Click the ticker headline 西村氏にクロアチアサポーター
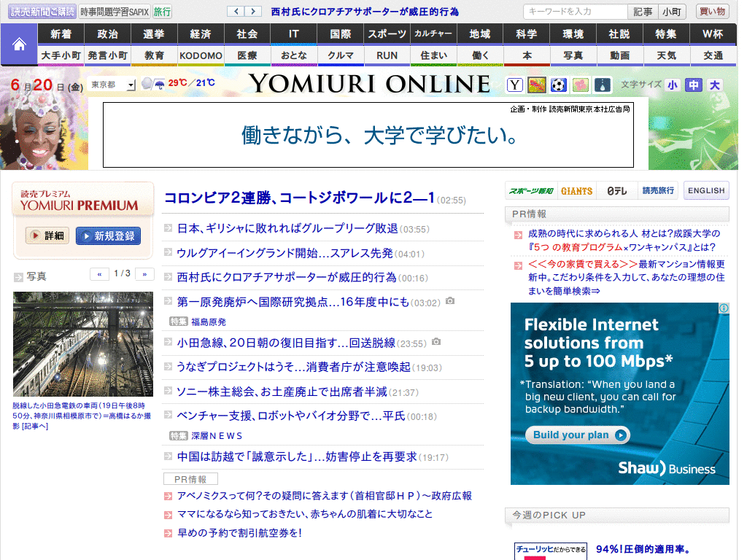The height and width of the screenshot is (560, 747). 365,12
